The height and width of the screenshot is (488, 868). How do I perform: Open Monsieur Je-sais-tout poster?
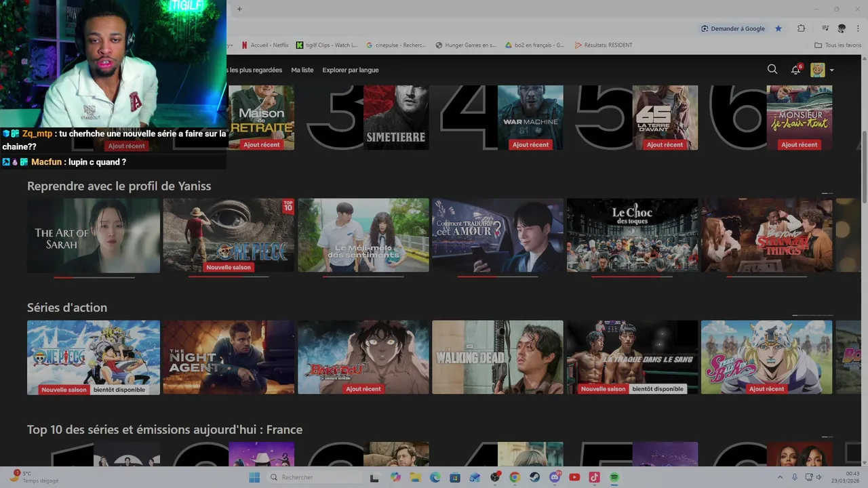click(800, 117)
